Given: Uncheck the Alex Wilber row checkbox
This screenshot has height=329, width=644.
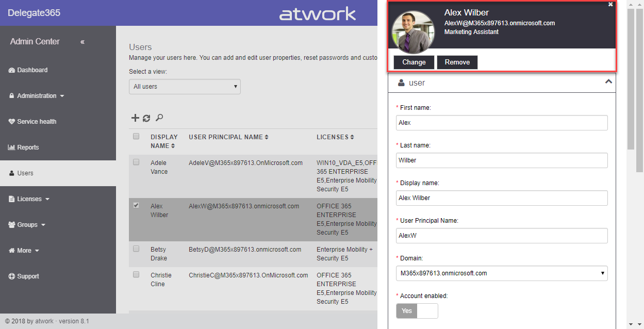Looking at the screenshot, I should click(x=136, y=205).
